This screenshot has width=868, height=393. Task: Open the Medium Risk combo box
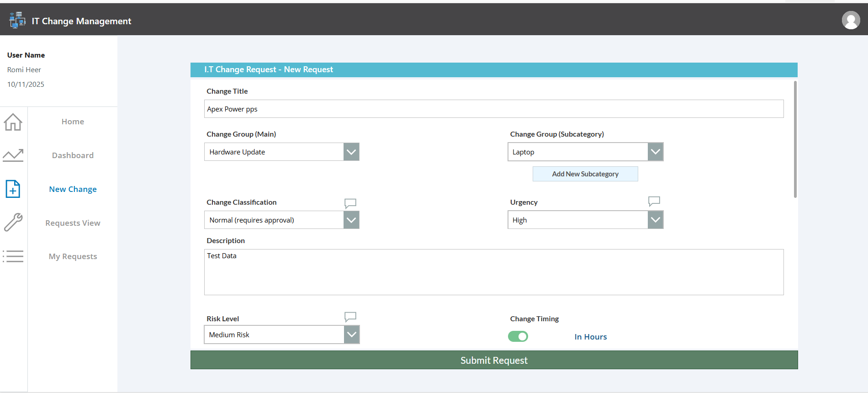282,335
